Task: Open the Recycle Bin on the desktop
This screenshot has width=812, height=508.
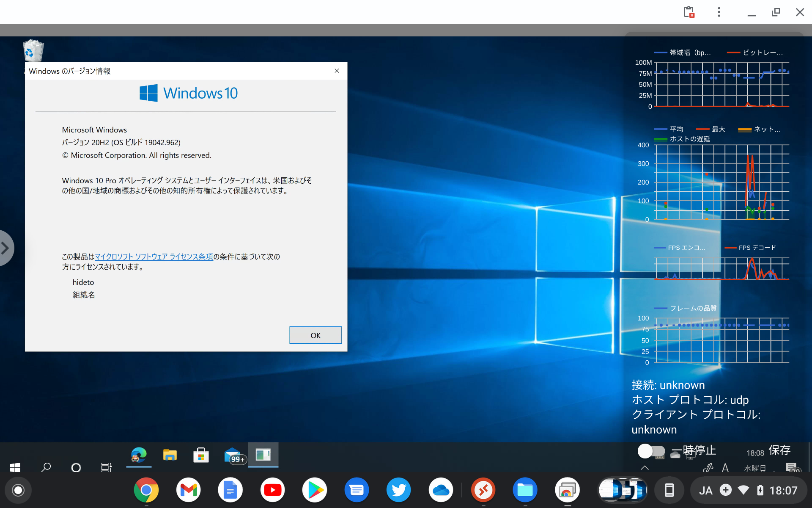Action: pyautogui.click(x=33, y=51)
